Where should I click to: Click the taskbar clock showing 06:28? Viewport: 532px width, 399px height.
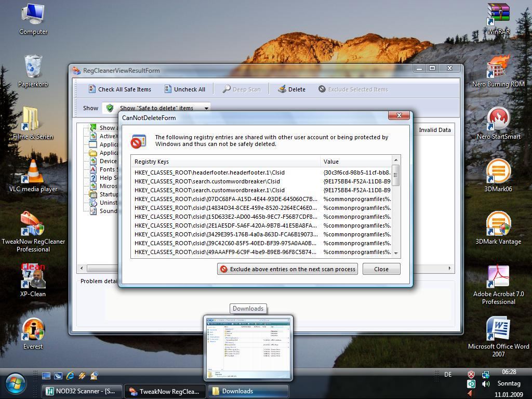click(509, 372)
